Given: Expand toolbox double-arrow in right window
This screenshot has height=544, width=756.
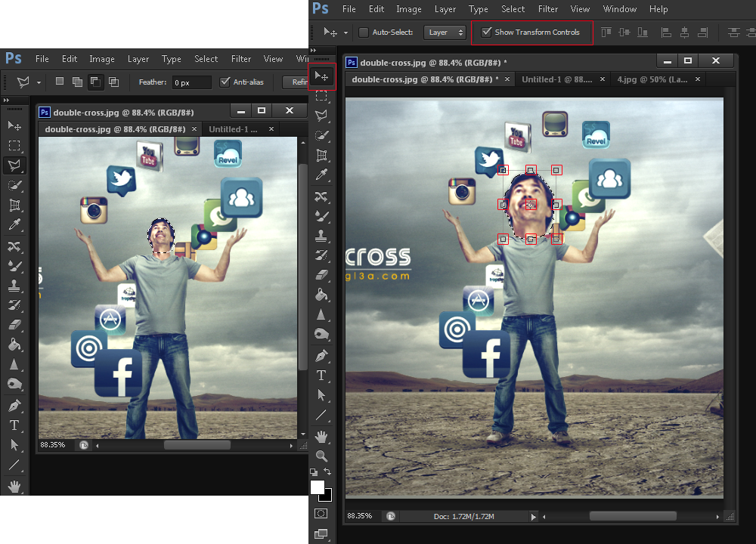Looking at the screenshot, I should [x=314, y=50].
